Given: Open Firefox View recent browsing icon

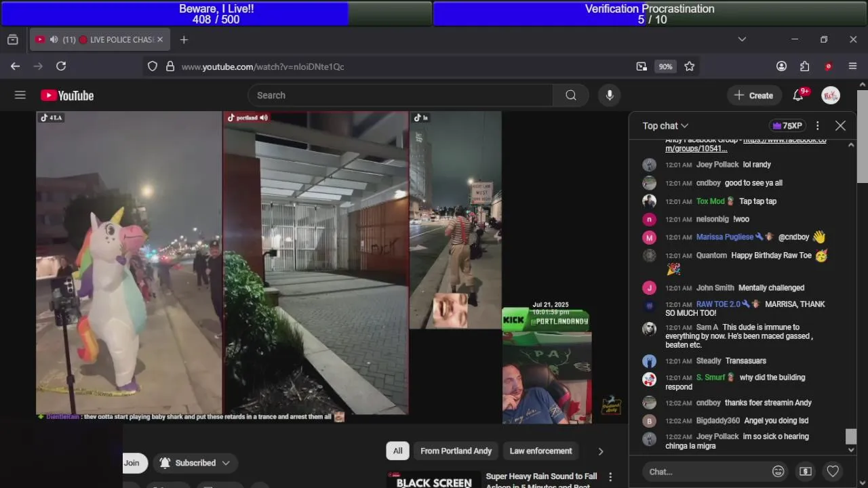Looking at the screenshot, I should click(12, 39).
